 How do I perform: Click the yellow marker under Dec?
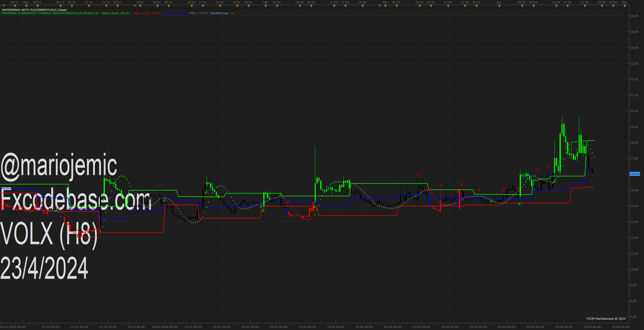tap(26, 6)
